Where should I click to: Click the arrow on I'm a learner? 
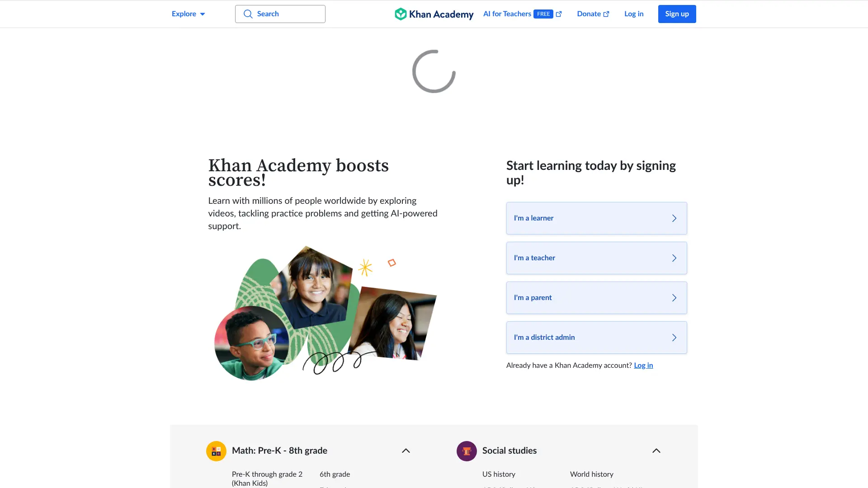click(x=674, y=218)
